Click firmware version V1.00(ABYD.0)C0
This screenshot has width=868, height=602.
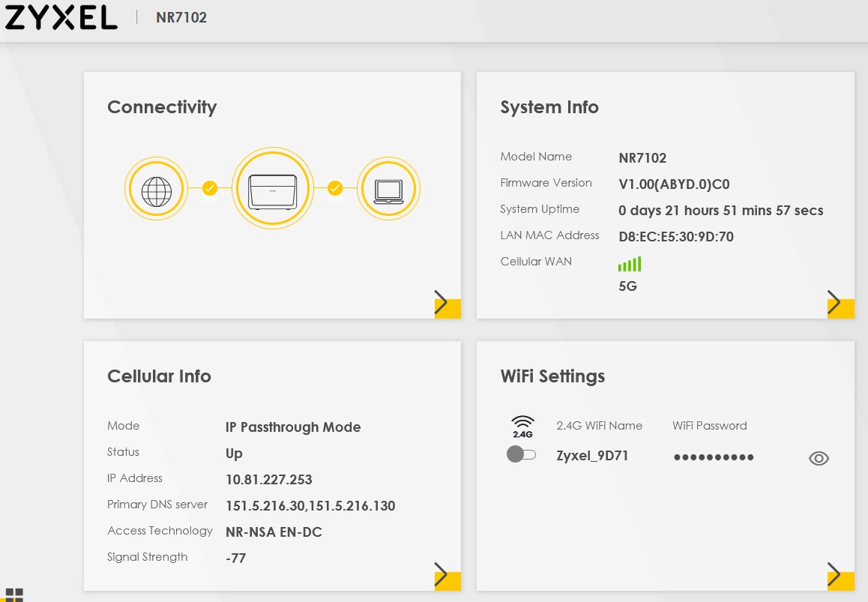(x=674, y=184)
